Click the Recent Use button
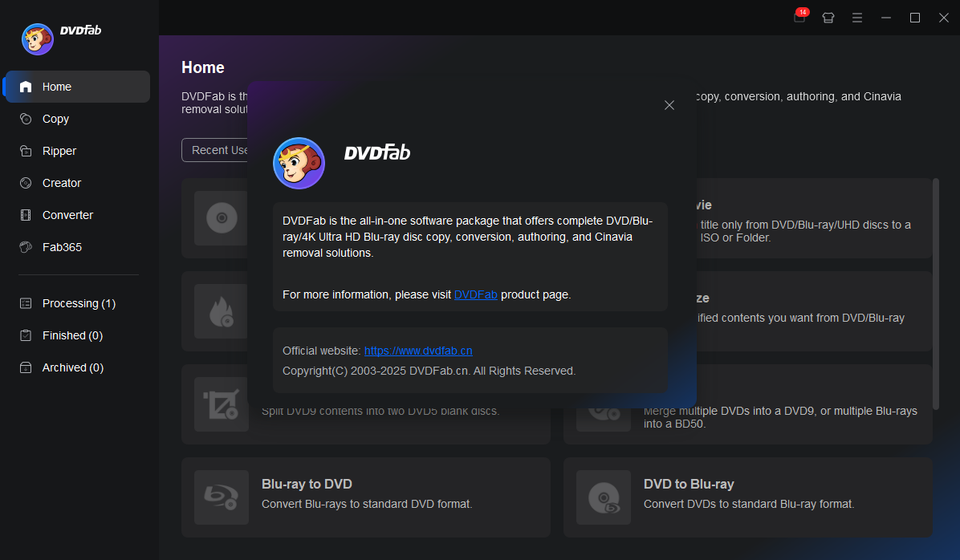 [215, 150]
